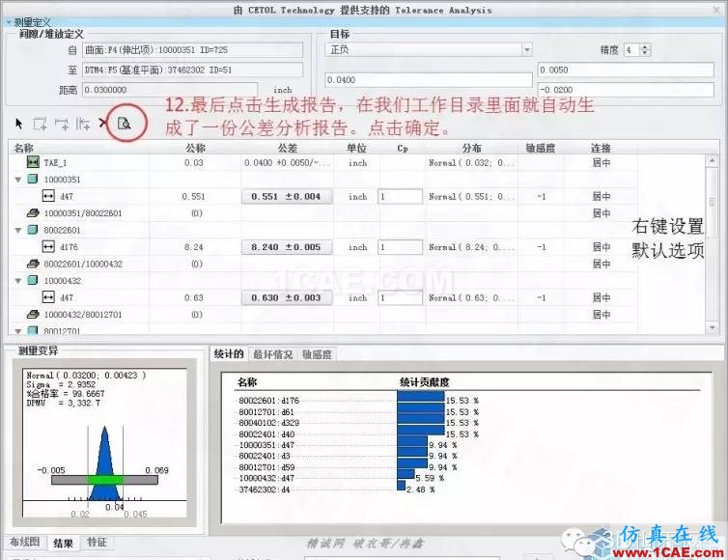The height and width of the screenshot is (560, 728).
Task: Click the 公称 column header
Action: click(195, 148)
